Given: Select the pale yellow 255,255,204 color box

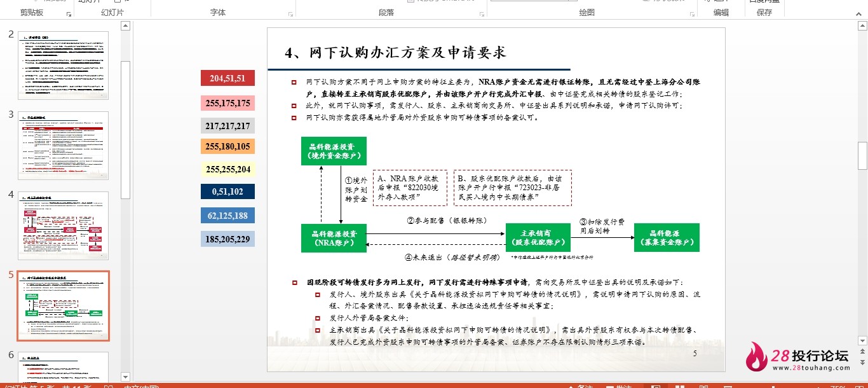Looking at the screenshot, I should pos(227,169).
